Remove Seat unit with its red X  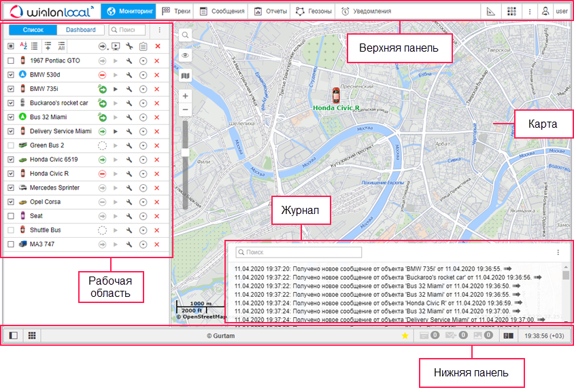click(x=157, y=216)
